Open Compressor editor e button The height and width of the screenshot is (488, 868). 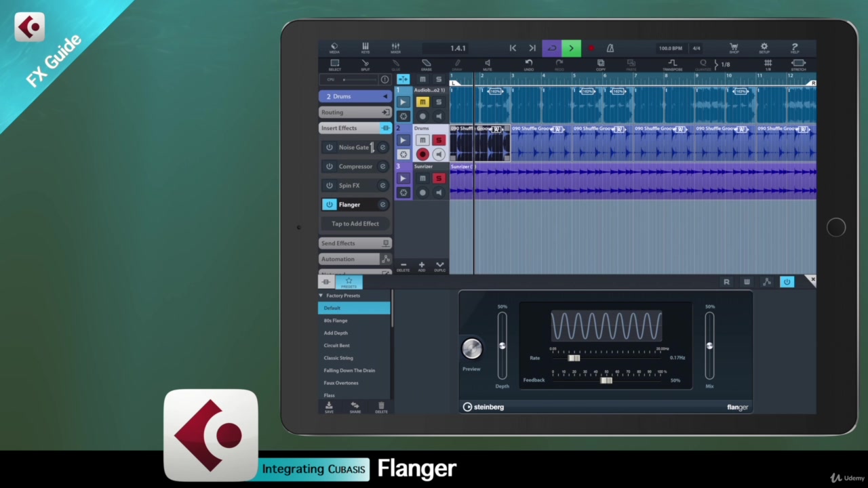pyautogui.click(x=382, y=166)
